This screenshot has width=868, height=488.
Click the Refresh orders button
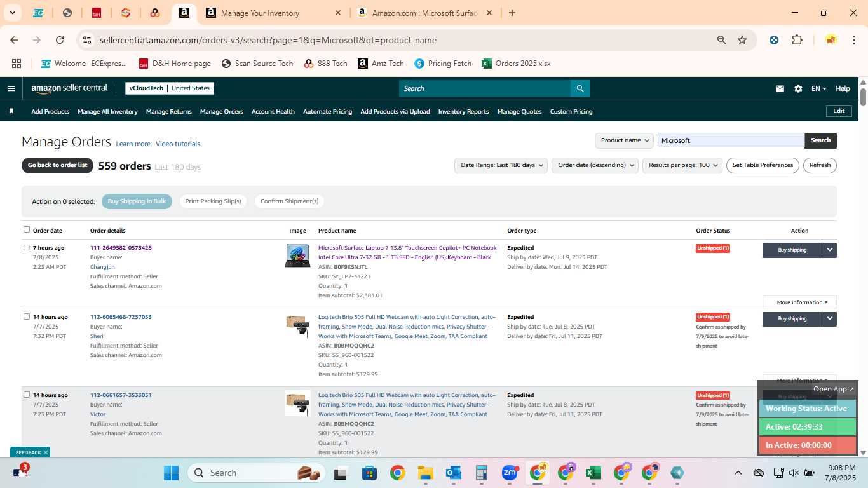click(820, 165)
